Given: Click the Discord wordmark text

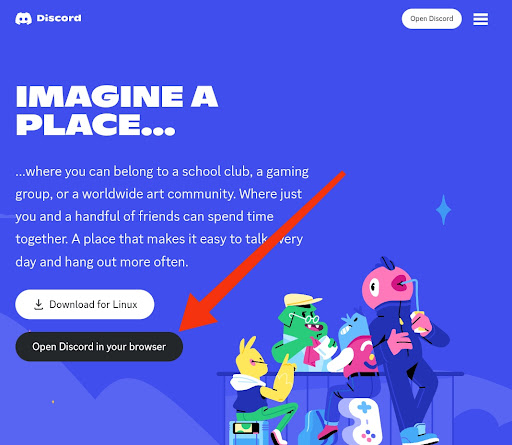Looking at the screenshot, I should (59, 18).
